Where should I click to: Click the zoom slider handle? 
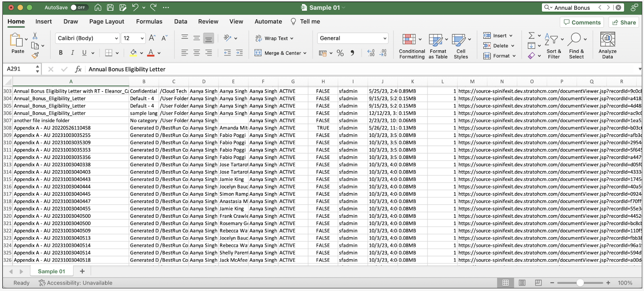pos(580,283)
